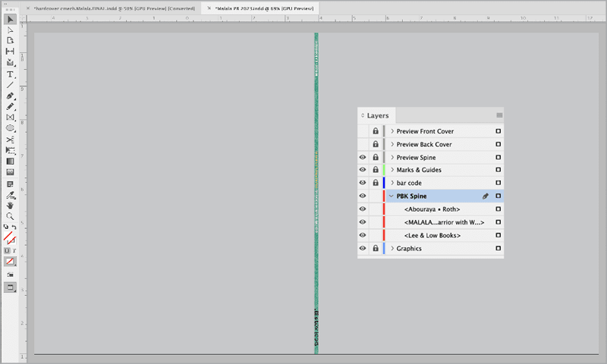Select the Pen tool

click(11, 96)
